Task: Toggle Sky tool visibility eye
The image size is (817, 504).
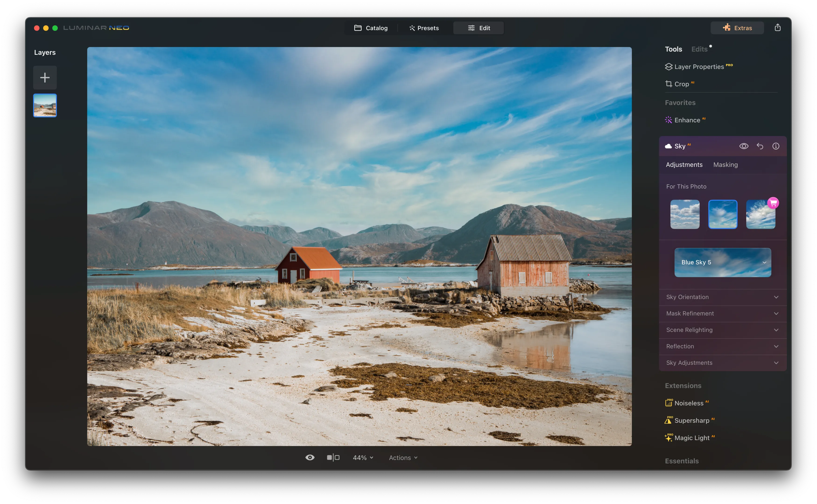Action: 744,146
